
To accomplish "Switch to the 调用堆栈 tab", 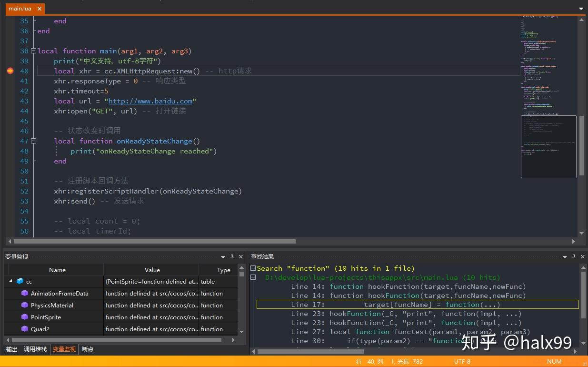I will (35, 349).
